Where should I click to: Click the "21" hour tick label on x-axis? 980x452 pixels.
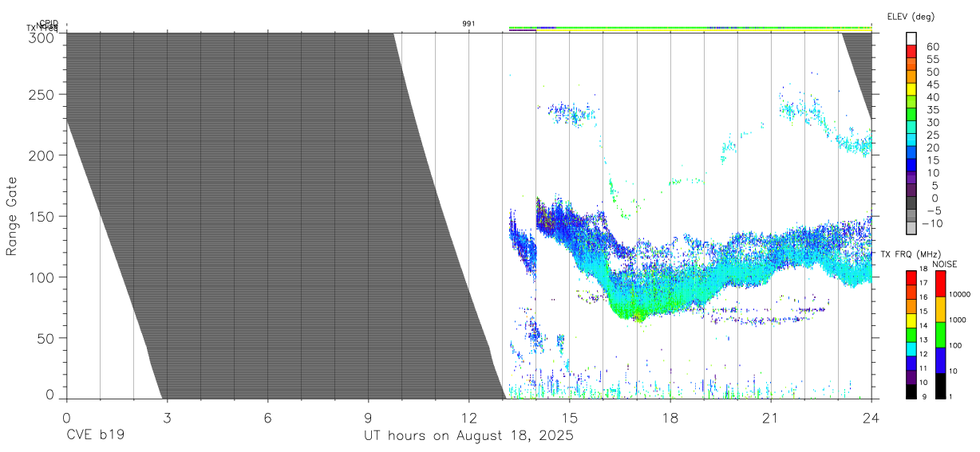(771, 418)
